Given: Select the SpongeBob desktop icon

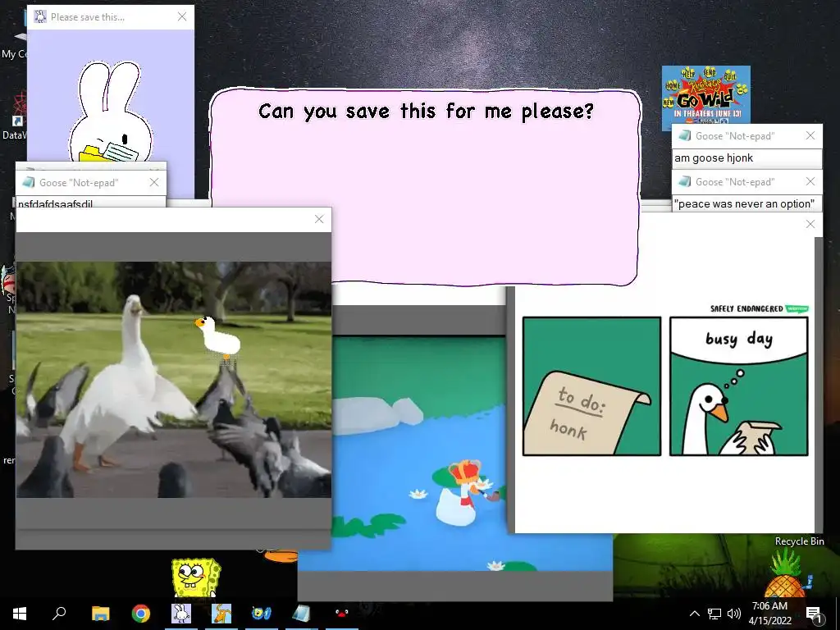Looking at the screenshot, I should tap(195, 577).
